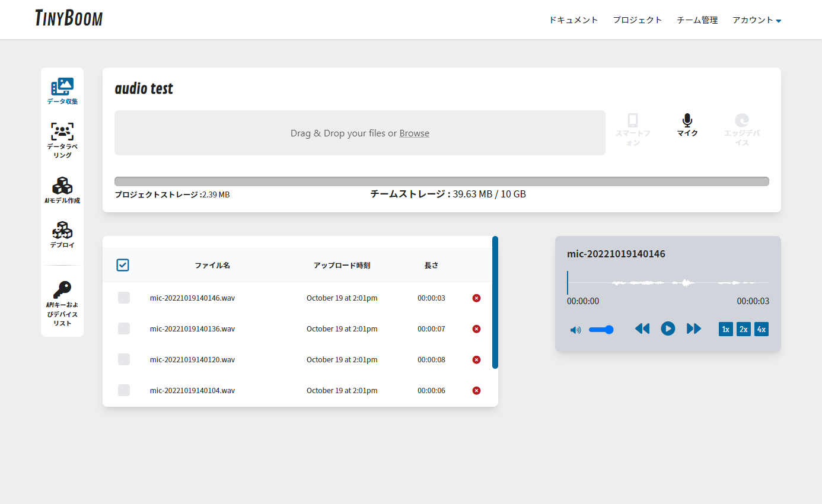The image size is (822, 504).
Task: Click the ファイル名 column header
Action: pos(212,266)
